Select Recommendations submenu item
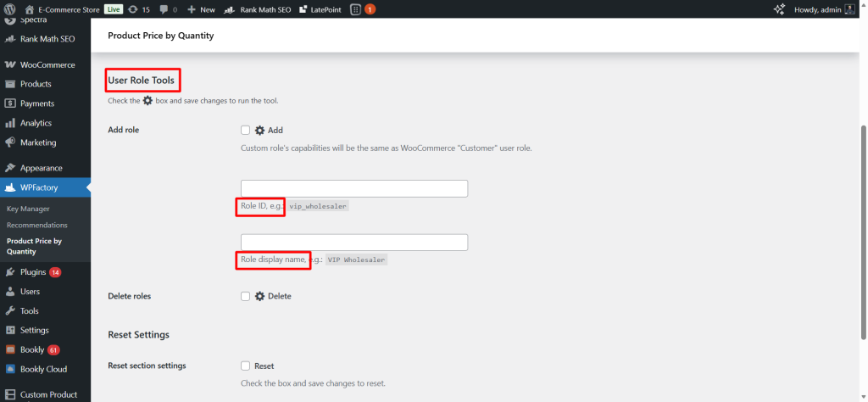This screenshot has width=868, height=402. pyautogui.click(x=36, y=225)
